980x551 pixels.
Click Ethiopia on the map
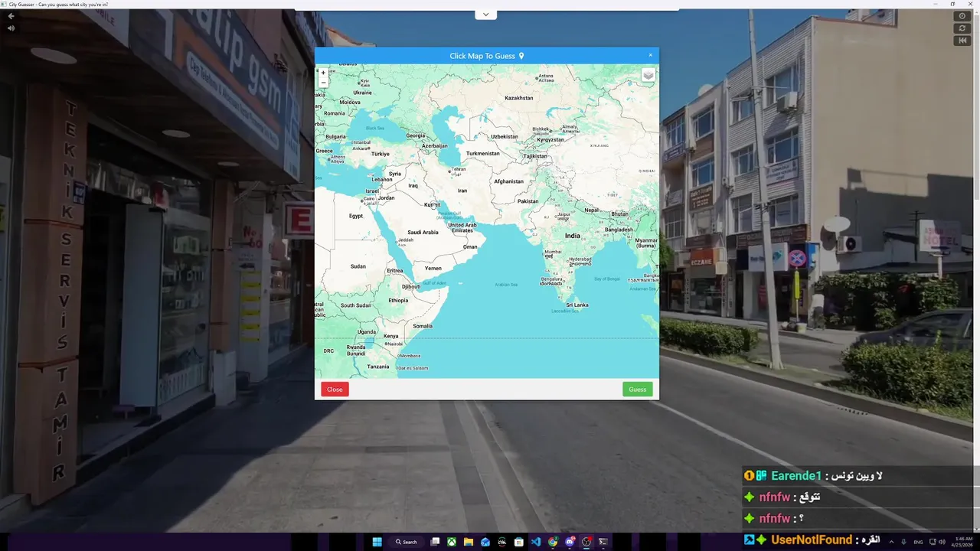click(398, 301)
